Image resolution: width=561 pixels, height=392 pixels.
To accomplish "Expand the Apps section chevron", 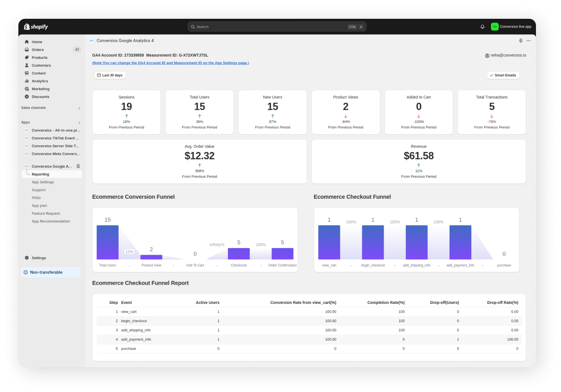I will pyautogui.click(x=79, y=123).
